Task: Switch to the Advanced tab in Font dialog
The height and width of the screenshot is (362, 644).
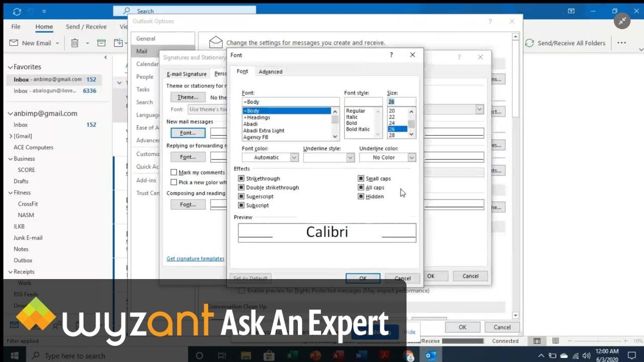Action: [x=270, y=71]
